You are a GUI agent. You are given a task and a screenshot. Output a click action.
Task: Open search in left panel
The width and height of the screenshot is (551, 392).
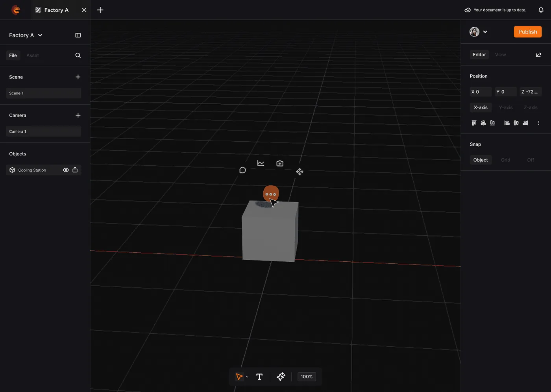[78, 55]
